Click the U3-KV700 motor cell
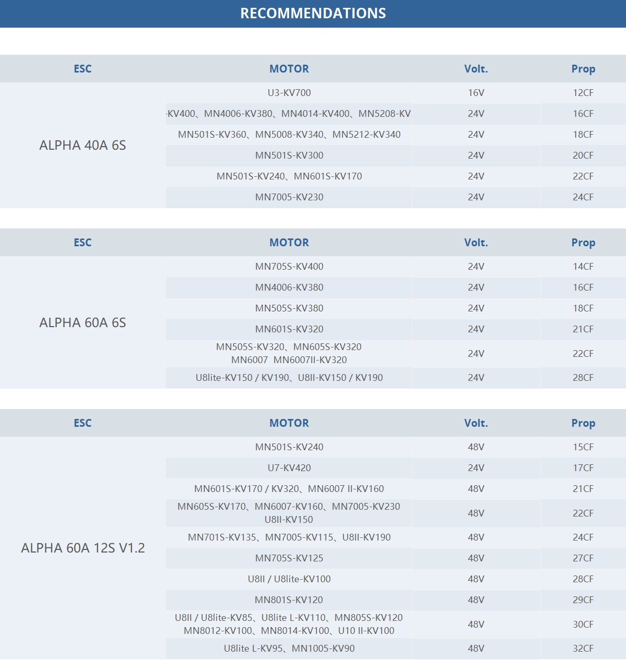Screen dimensions: 626x672 (289, 93)
